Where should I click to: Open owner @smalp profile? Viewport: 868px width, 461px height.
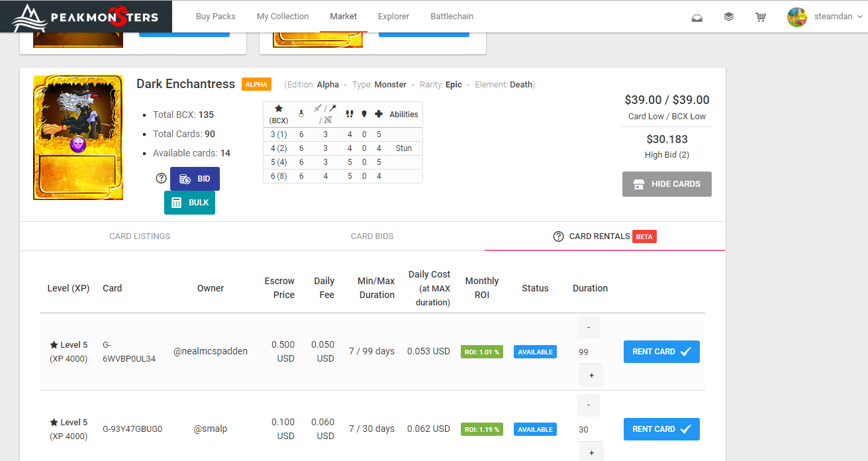pos(211,429)
